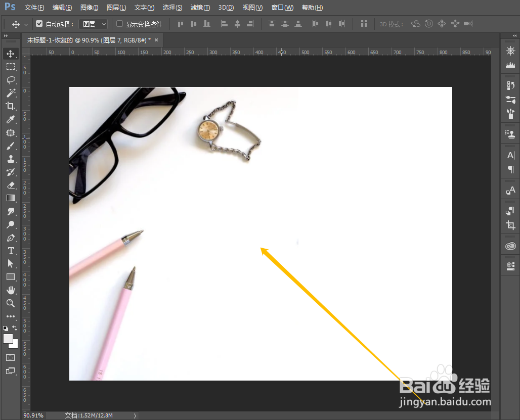Viewport: 520px width, 420px height.
Task: Select the History Brush tool
Action: click(11, 172)
